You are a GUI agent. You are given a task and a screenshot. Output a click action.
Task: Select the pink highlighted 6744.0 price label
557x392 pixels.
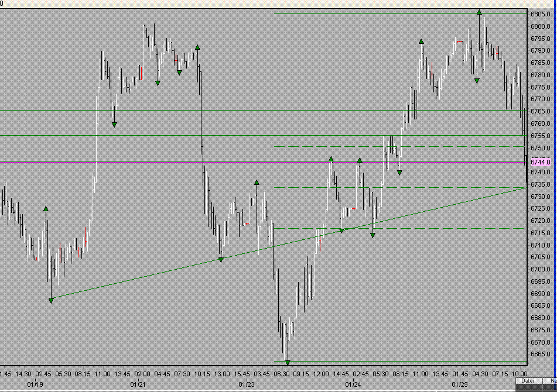tap(540, 162)
